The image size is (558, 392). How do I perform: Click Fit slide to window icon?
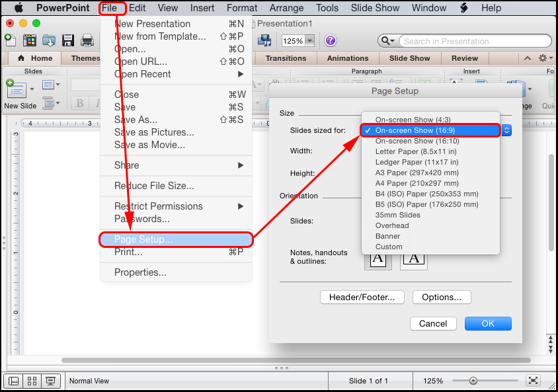(x=533, y=381)
